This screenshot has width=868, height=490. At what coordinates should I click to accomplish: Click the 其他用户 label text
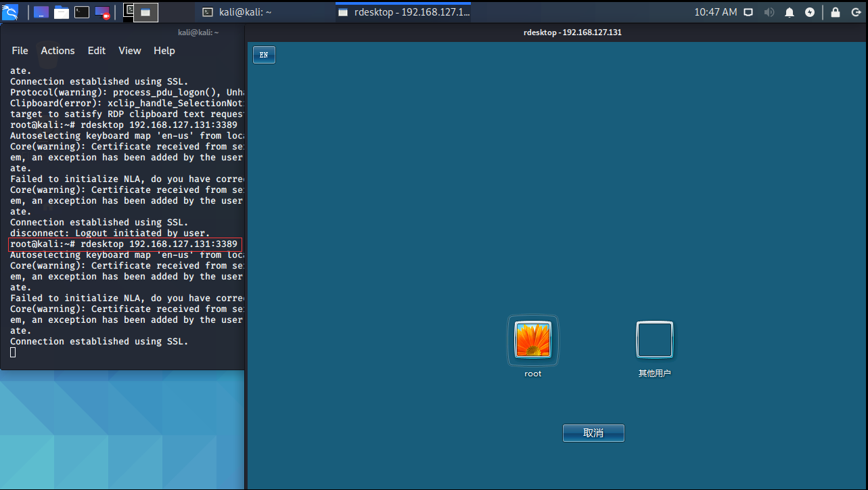pos(655,374)
